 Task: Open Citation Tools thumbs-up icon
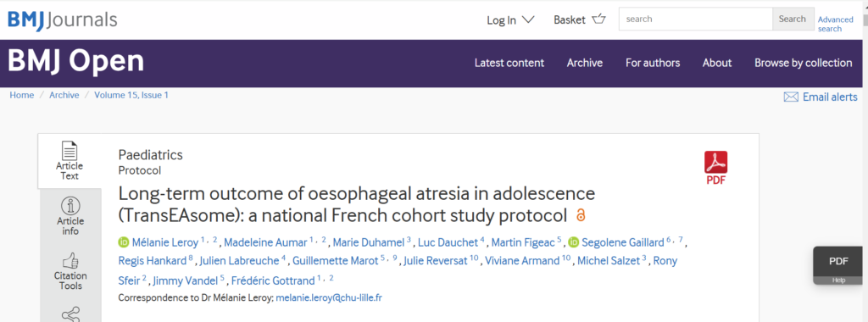point(70,260)
